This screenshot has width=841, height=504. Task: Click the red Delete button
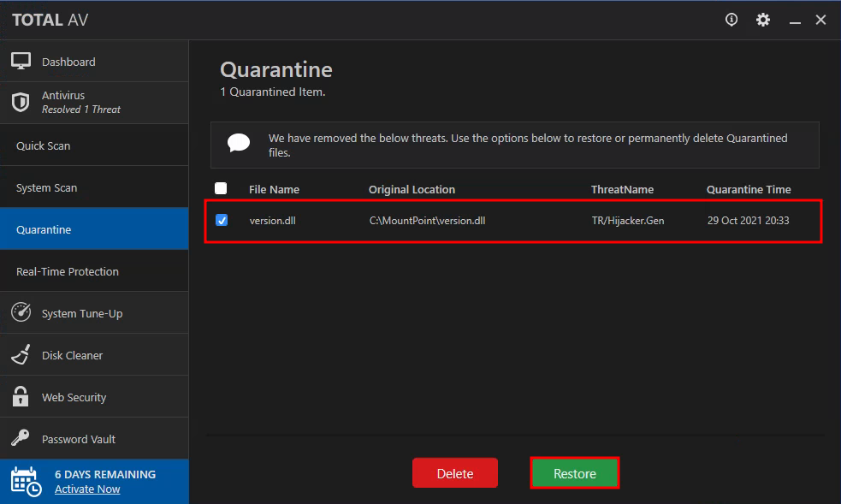click(x=455, y=473)
